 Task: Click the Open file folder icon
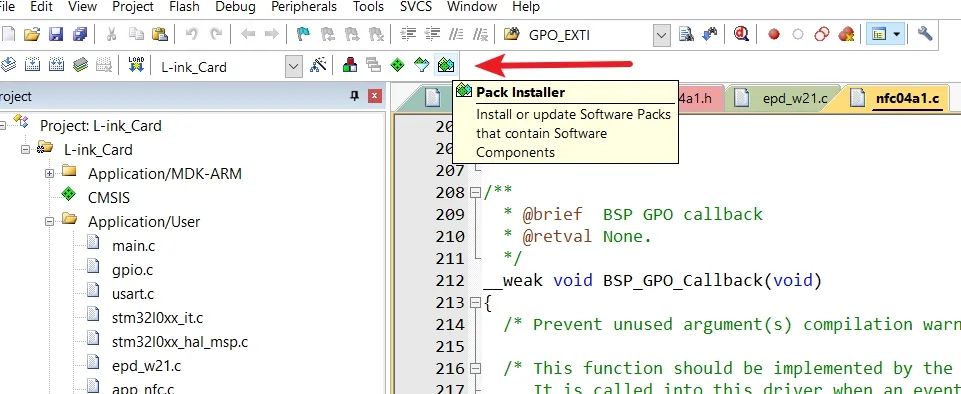pyautogui.click(x=32, y=34)
